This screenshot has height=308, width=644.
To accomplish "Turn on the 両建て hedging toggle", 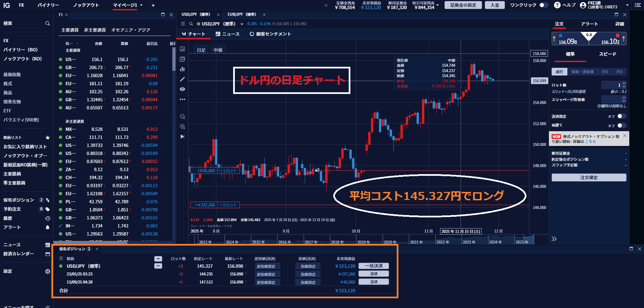I will click(x=621, y=125).
